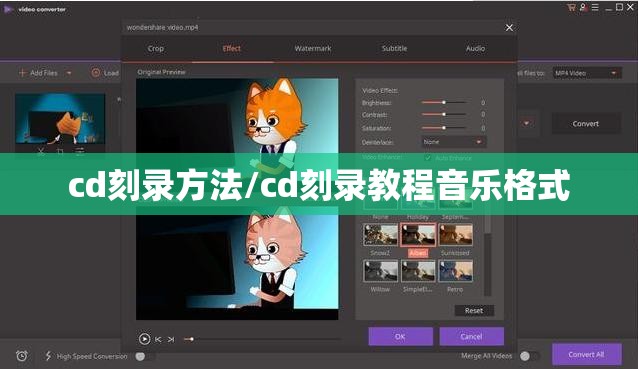Open the Add Files dropdown arrow
This screenshot has height=369, width=638.
tap(69, 73)
